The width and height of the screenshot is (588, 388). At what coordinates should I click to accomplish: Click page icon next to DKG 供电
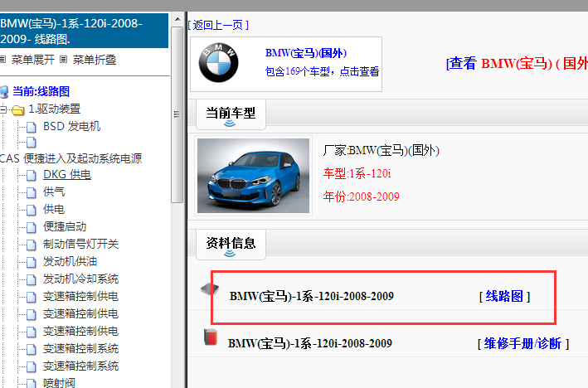point(32,176)
